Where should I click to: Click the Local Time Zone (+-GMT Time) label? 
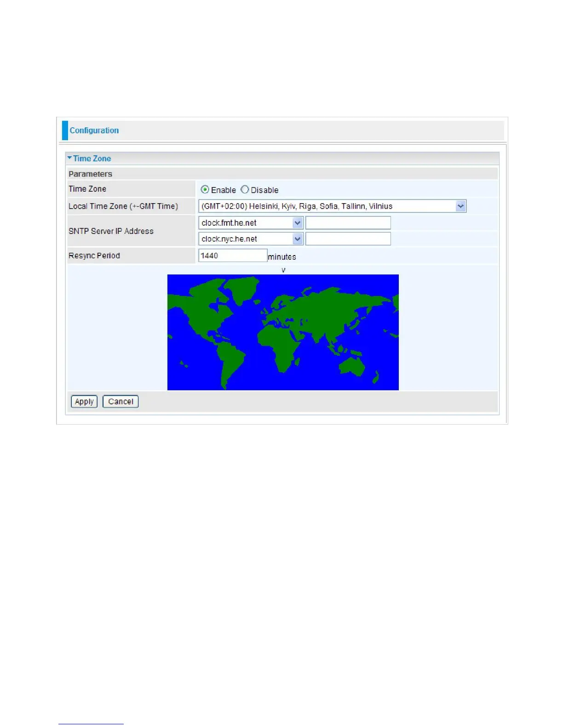123,206
